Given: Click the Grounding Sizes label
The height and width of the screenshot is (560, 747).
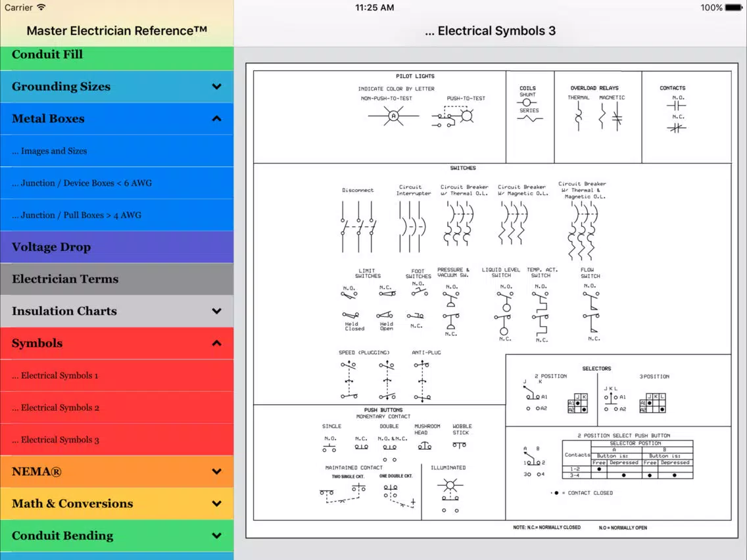Looking at the screenshot, I should 61,87.
